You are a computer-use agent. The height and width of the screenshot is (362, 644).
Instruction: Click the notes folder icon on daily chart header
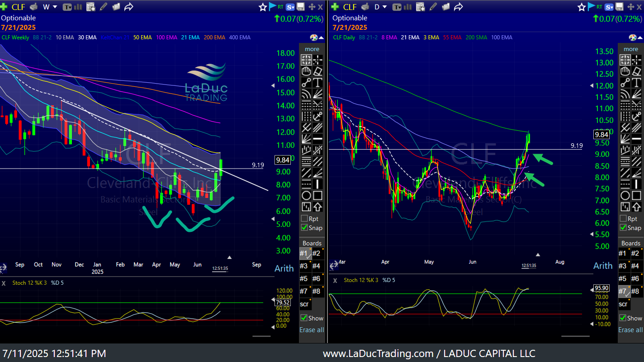[x=445, y=6]
